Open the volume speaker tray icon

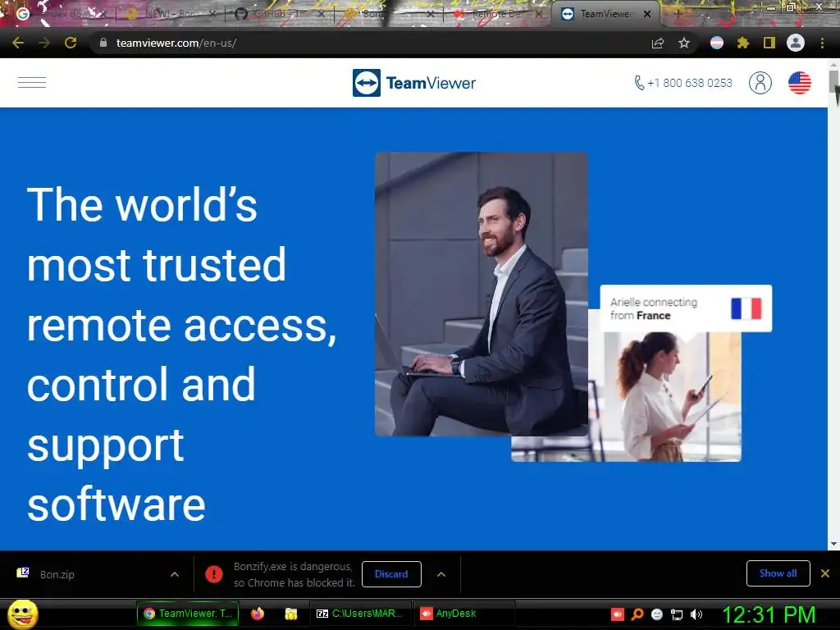(x=696, y=614)
